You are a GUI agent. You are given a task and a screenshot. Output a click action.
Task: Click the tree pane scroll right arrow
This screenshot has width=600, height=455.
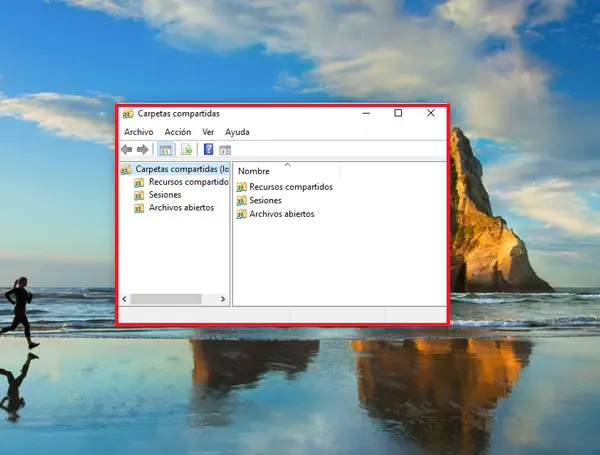coord(223,299)
